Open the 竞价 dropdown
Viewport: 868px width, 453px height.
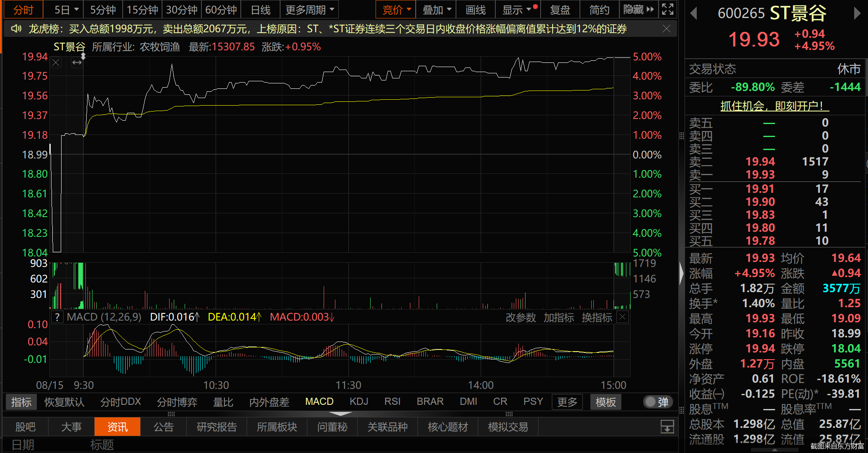396,10
